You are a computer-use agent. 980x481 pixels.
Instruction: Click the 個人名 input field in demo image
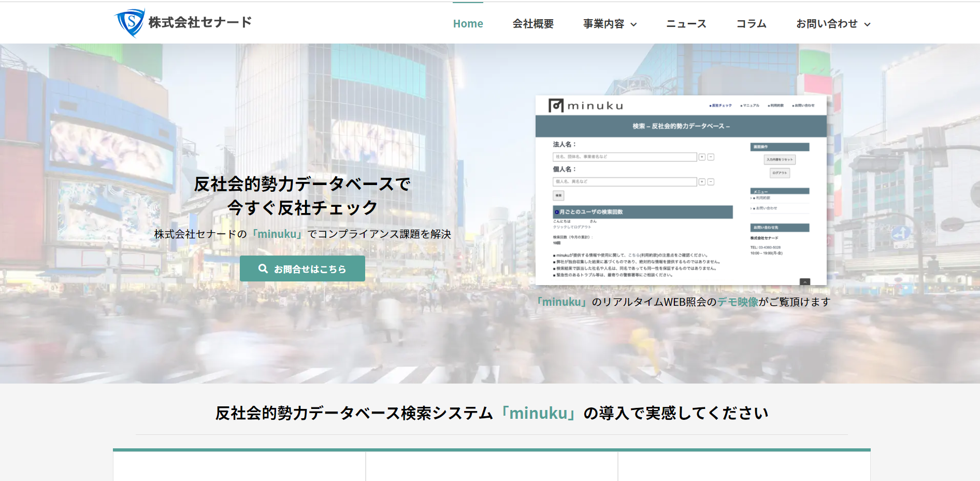pos(625,181)
